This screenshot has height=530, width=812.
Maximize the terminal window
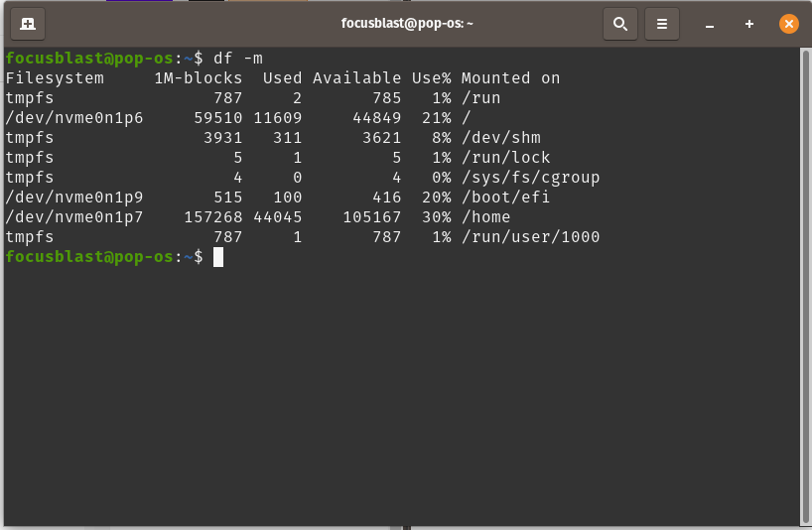pyautogui.click(x=749, y=23)
